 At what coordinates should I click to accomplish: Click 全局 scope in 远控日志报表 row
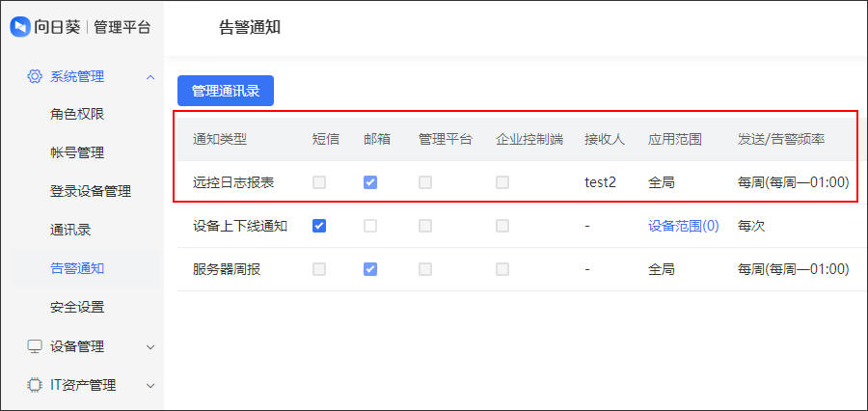pyautogui.click(x=662, y=182)
